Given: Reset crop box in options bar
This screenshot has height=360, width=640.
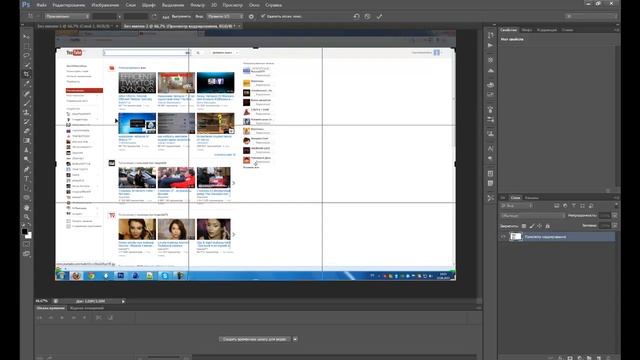Looking at the screenshot, I should click(x=356, y=16).
